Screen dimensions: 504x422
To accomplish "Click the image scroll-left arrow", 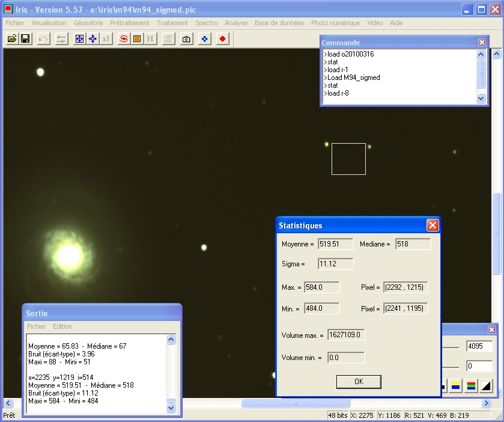I will 8,403.
